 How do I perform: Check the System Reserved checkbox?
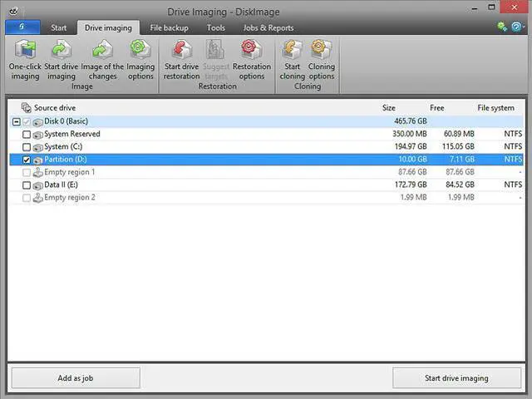27,134
